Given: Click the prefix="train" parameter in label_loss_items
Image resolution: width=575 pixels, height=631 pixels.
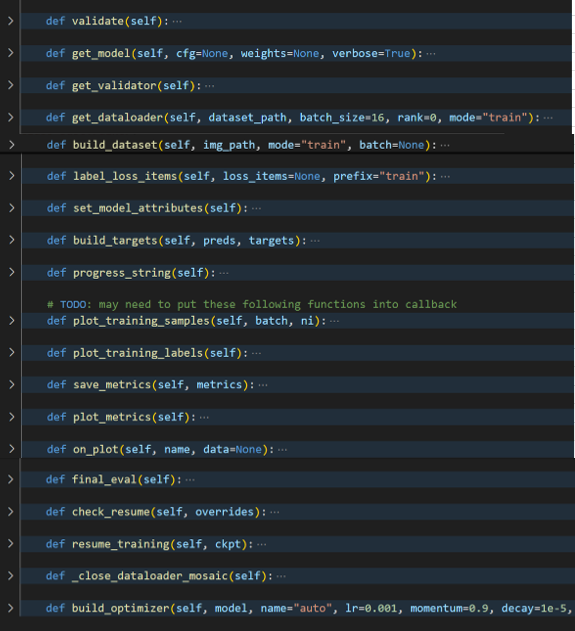Looking at the screenshot, I should pos(379,176).
